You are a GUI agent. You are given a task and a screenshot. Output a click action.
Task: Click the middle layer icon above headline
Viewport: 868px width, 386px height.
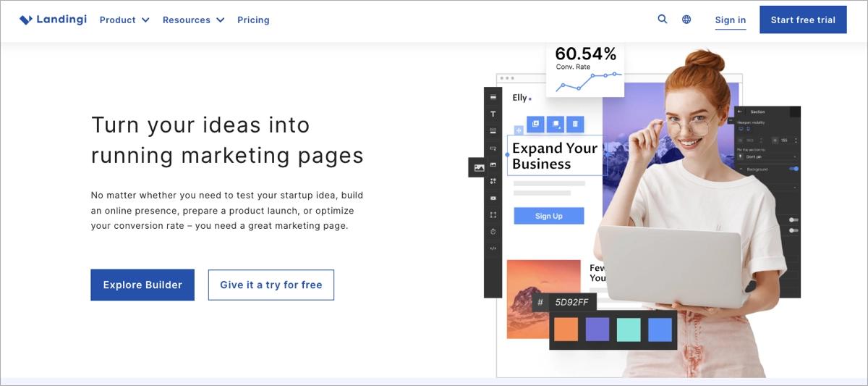click(x=556, y=124)
